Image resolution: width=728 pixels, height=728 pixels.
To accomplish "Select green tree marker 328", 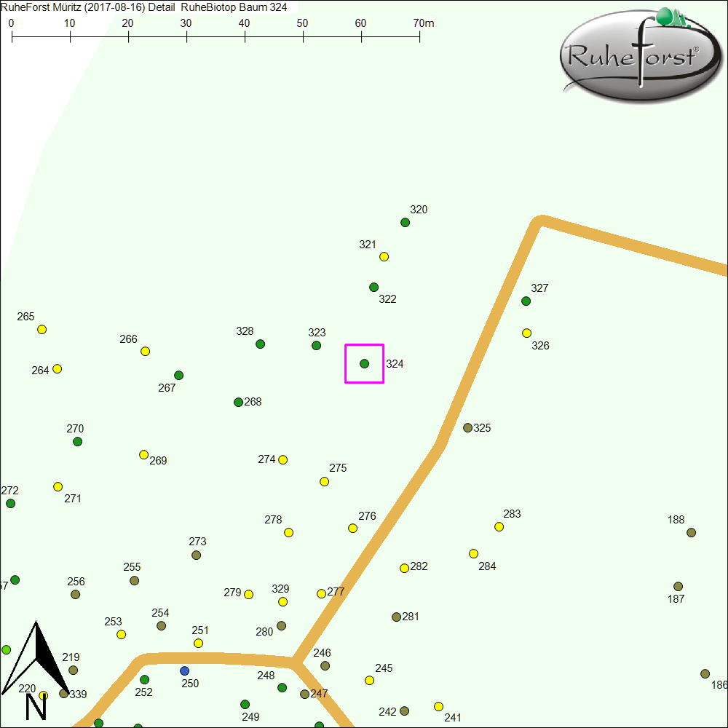I will click(x=261, y=344).
